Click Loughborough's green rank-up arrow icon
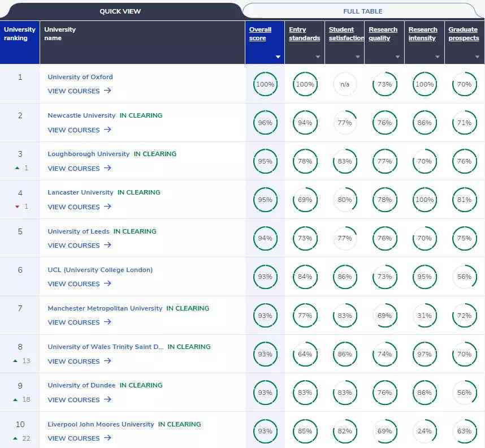 click(18, 168)
